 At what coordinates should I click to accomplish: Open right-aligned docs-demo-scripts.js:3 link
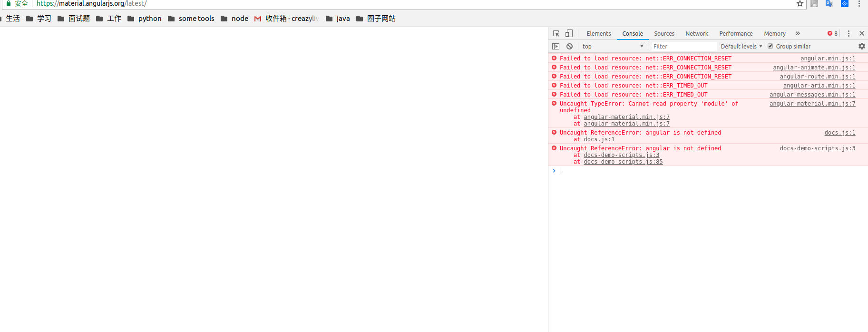(x=818, y=148)
